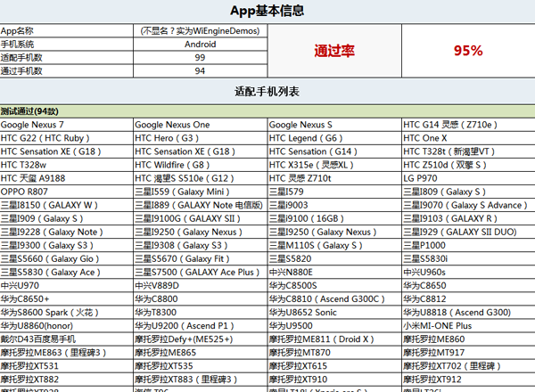Click the 'App基本信息' title header
Screen dimensions: 535x392
267,12
